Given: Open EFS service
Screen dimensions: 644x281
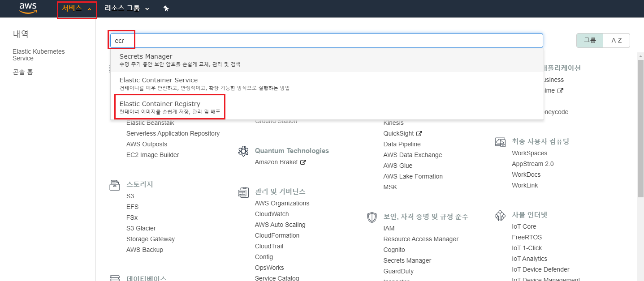Looking at the screenshot, I should 132,207.
